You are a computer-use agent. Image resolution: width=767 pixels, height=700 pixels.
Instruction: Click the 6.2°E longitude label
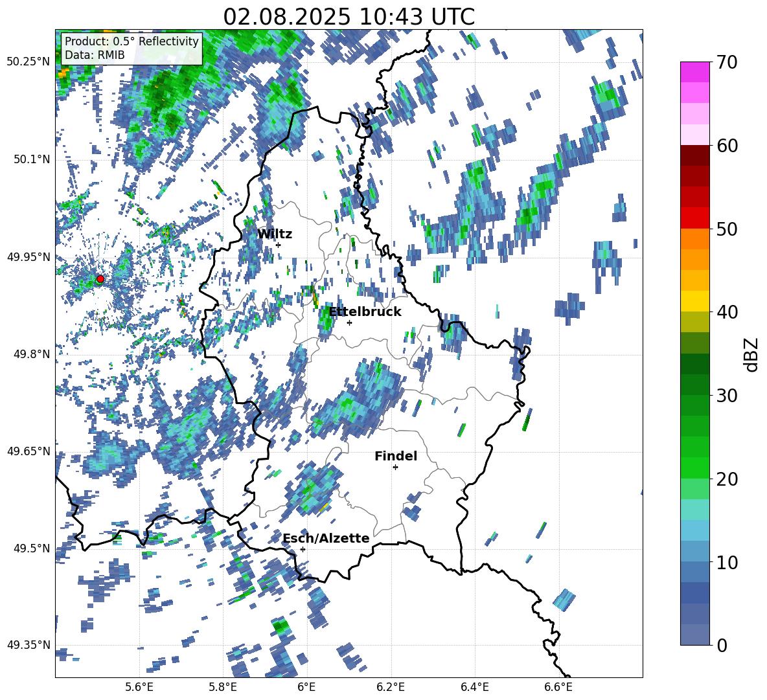[x=391, y=687]
